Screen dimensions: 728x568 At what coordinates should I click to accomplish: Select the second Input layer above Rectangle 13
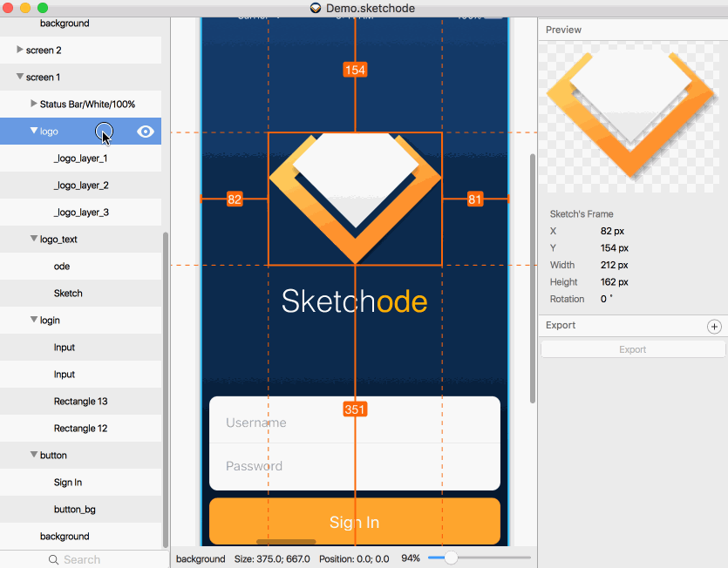tap(81, 374)
